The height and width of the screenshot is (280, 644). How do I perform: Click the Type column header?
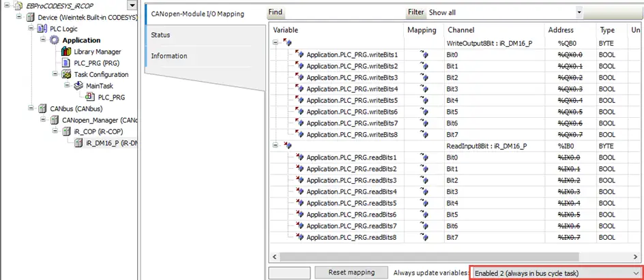611,30
